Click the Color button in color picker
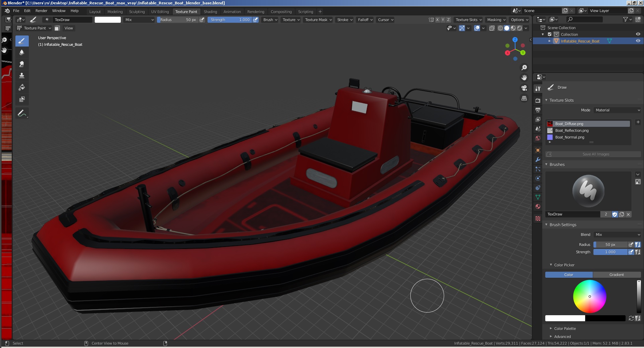The image size is (644, 348). click(569, 275)
